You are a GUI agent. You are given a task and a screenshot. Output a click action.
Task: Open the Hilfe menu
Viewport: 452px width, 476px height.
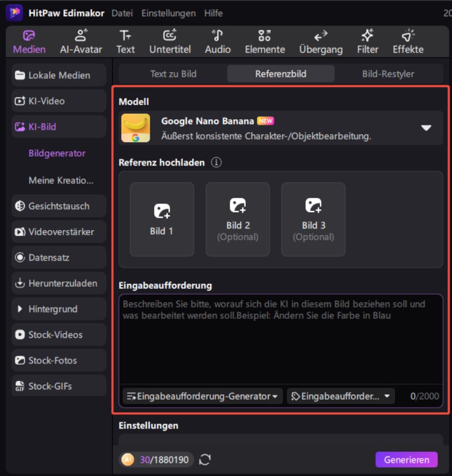coord(213,13)
